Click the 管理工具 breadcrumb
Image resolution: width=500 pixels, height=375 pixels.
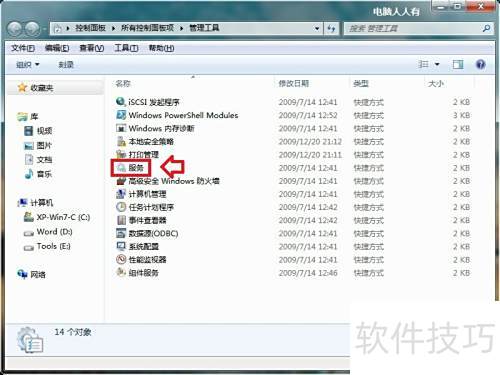click(204, 28)
